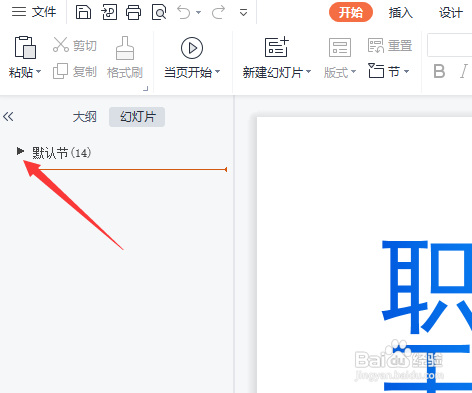Click the font name input box

pyautogui.click(x=449, y=45)
